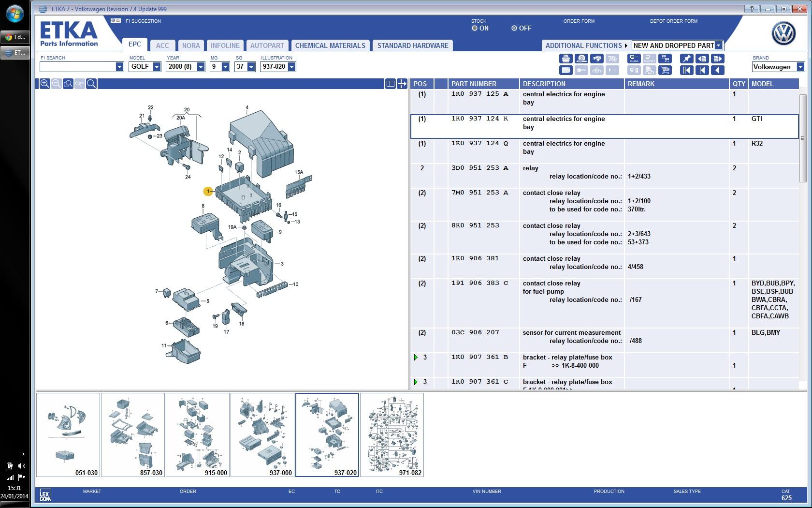Click highlighted position 1 marker in diagram
This screenshot has width=812, height=508.
tap(208, 192)
